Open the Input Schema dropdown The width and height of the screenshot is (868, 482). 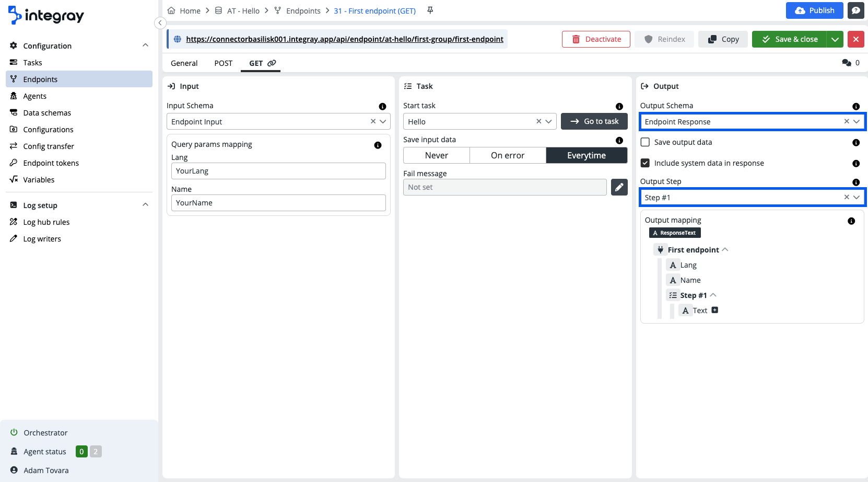coord(383,121)
